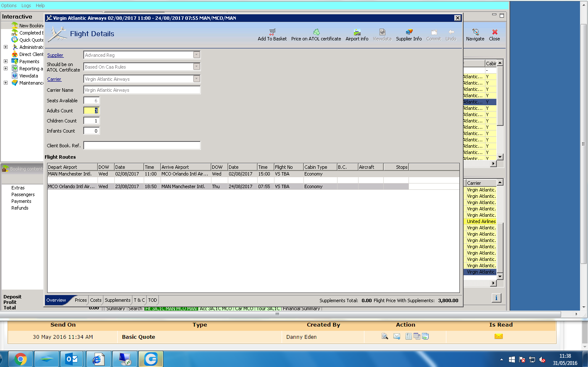Switch to the T & C tab

click(x=140, y=300)
